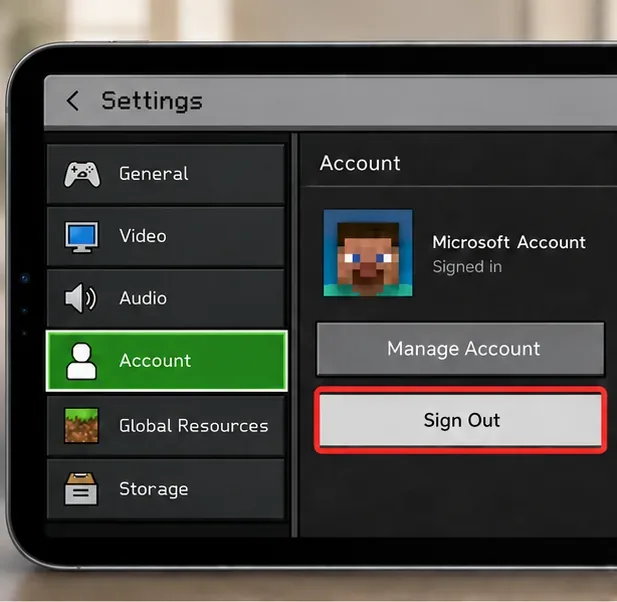Click the person silhouette Account icon
The height and width of the screenshot is (602, 617).
(x=81, y=361)
